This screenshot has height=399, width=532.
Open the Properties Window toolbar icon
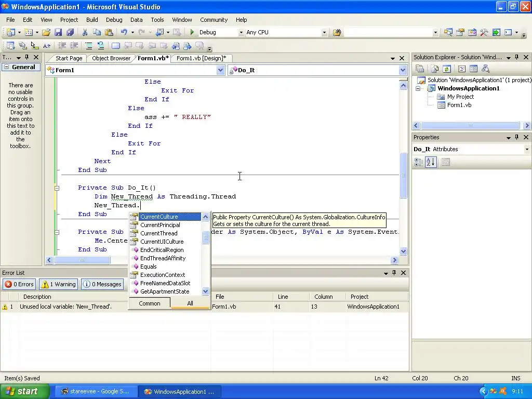pos(460,32)
